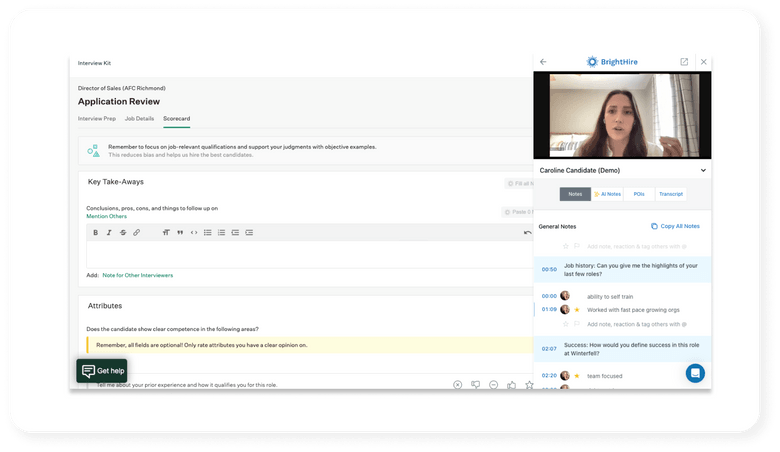Image resolution: width=780 pixels, height=452 pixels.
Task: Flag the note field below 'Worked with fast pace'
Action: point(577,324)
